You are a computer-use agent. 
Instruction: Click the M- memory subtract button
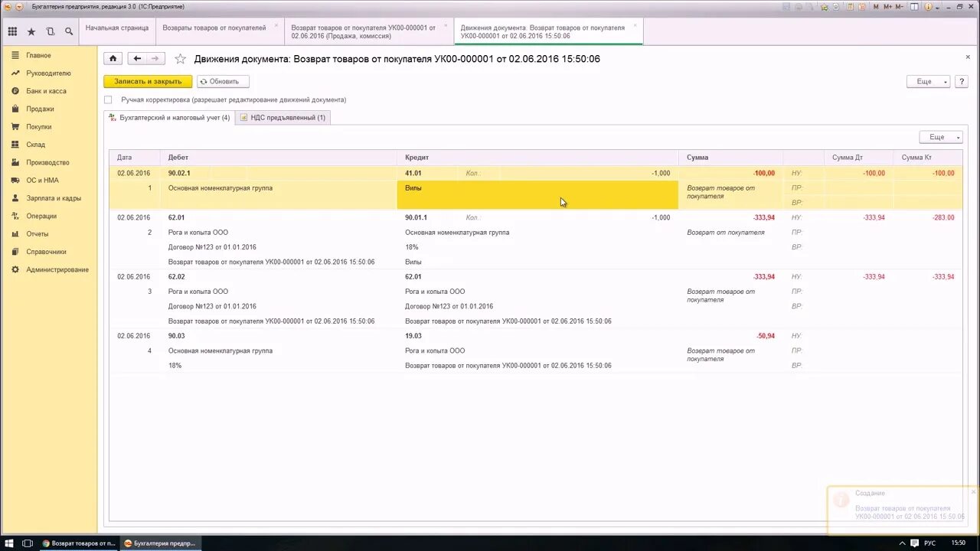pyautogui.click(x=899, y=7)
